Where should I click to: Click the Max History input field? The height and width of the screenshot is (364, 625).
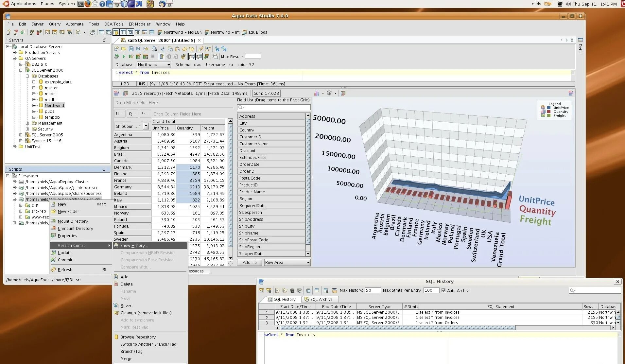373,290
